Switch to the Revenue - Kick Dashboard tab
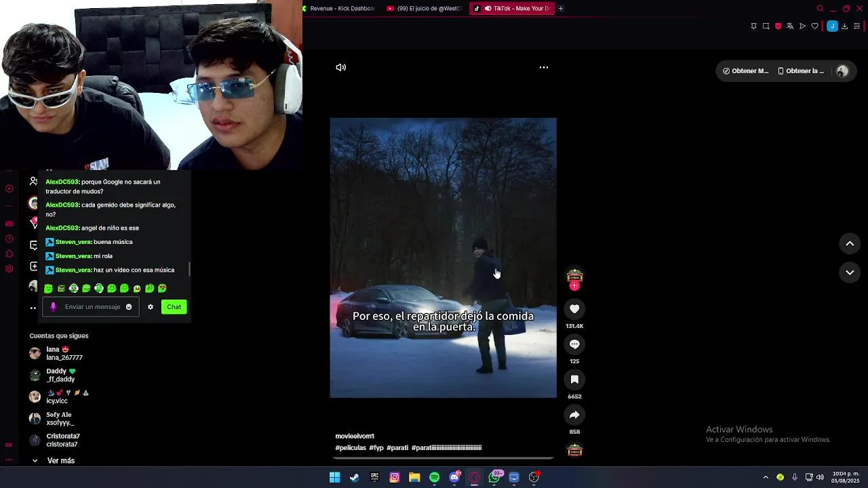This screenshot has width=868, height=488. [339, 8]
